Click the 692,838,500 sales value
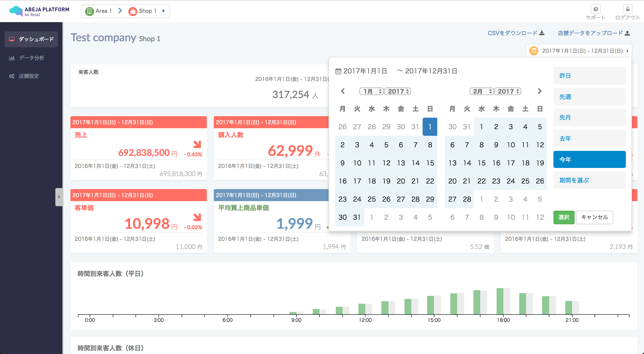Screen dimensions: 644x354 [144, 153]
